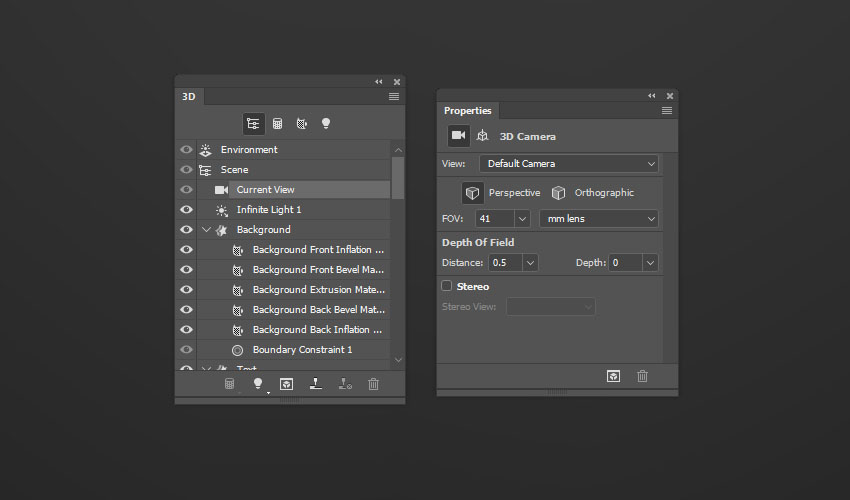
Task: Select the Background mesh row
Action: click(x=293, y=230)
